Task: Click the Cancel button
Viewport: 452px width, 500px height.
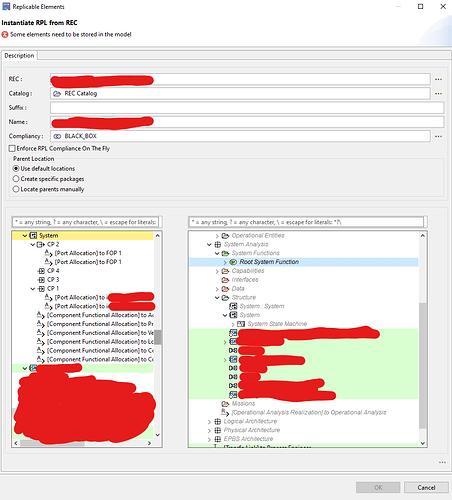Action: pos(426,488)
